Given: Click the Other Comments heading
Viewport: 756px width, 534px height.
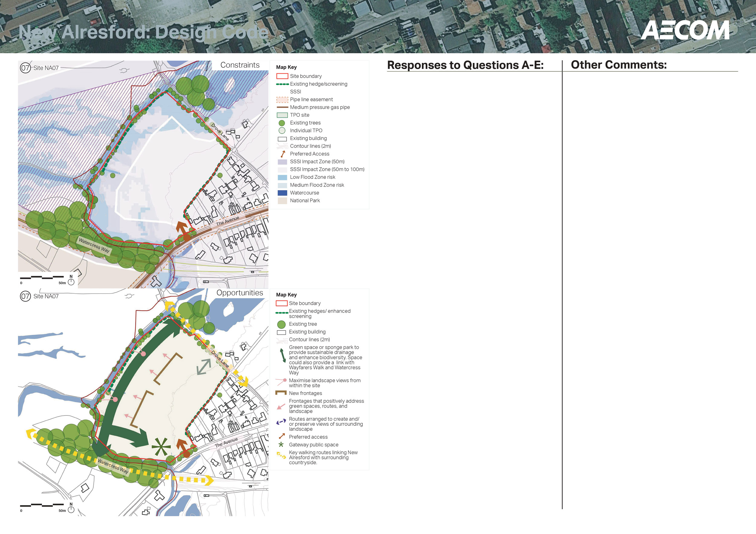Looking at the screenshot, I should [x=618, y=65].
